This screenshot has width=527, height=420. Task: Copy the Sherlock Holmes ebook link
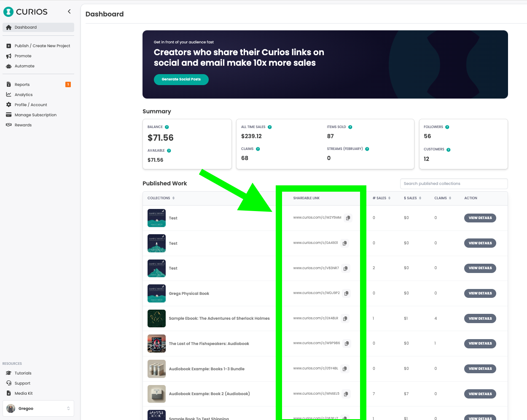pyautogui.click(x=345, y=318)
